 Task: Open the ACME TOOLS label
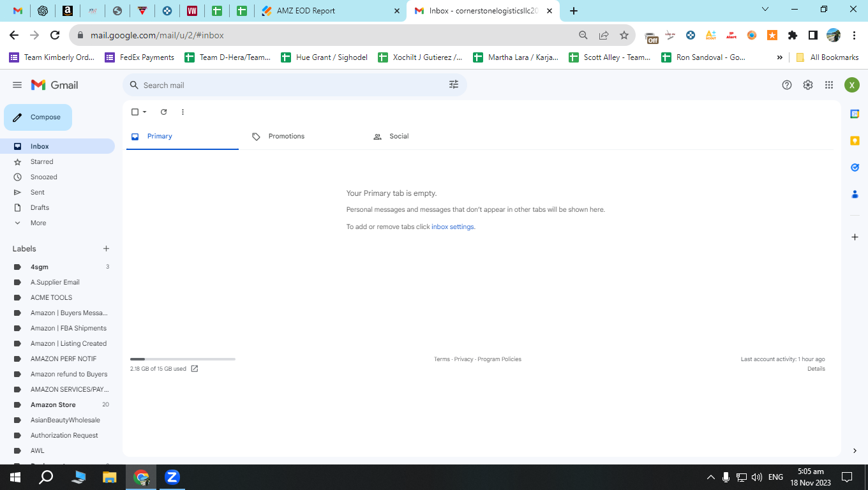[57, 297]
